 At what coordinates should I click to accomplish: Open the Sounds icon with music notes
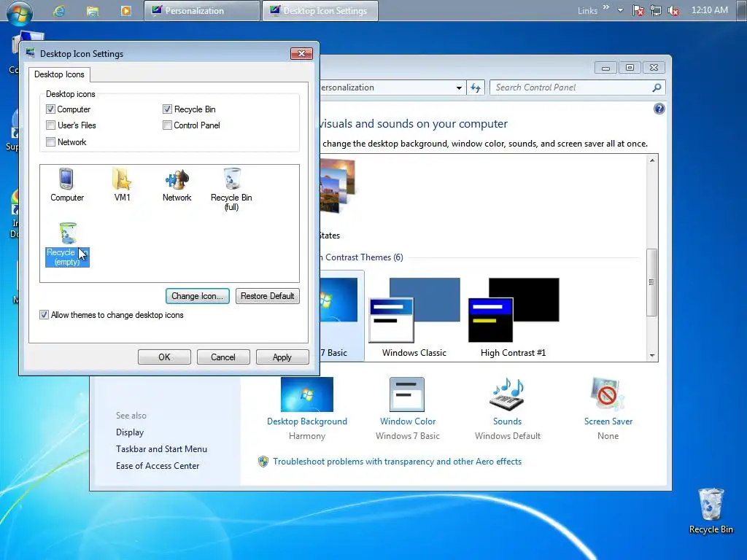(507, 394)
